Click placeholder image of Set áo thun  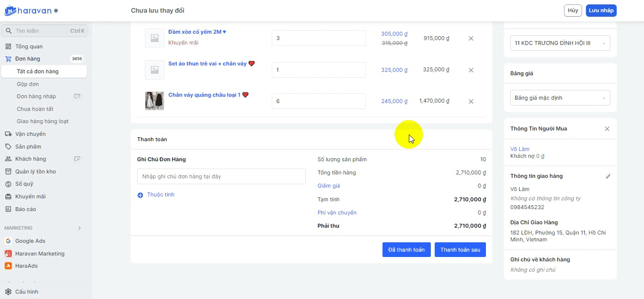pos(155,70)
